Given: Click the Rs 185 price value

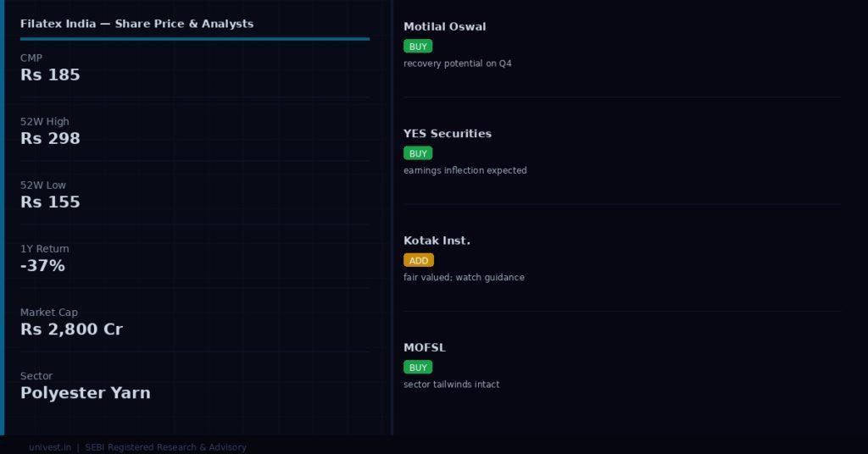Looking at the screenshot, I should tap(50, 75).
